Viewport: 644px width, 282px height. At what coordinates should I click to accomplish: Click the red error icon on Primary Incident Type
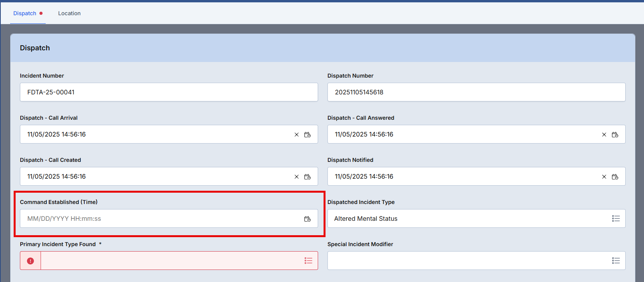tap(30, 261)
